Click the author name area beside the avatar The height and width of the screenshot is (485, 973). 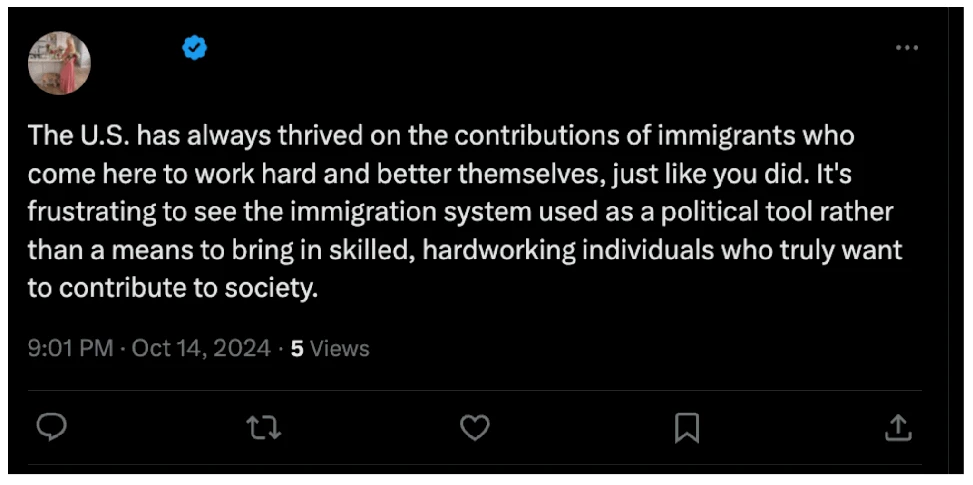tap(137, 48)
